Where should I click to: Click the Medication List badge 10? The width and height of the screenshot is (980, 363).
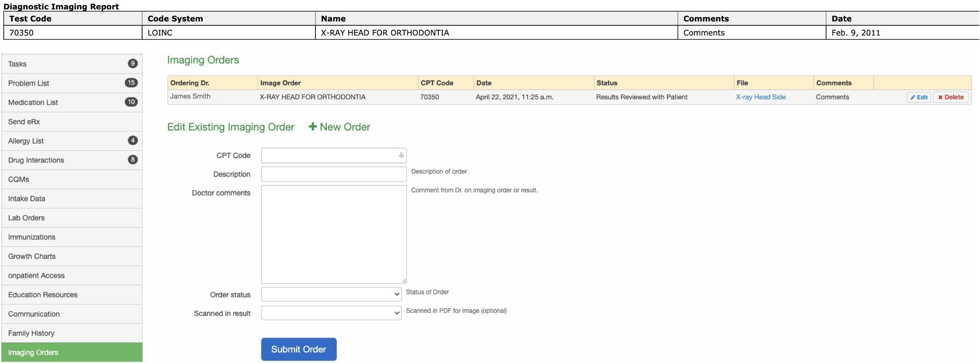131,102
